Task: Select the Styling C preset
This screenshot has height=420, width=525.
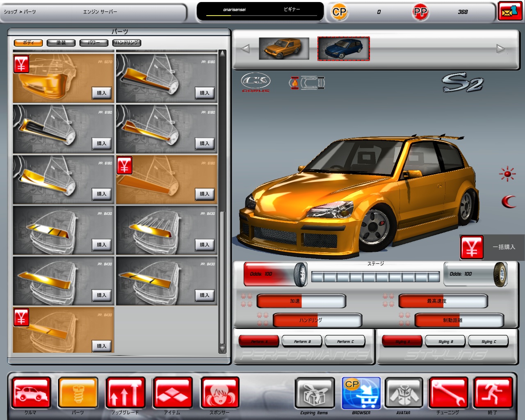Action: click(x=488, y=341)
